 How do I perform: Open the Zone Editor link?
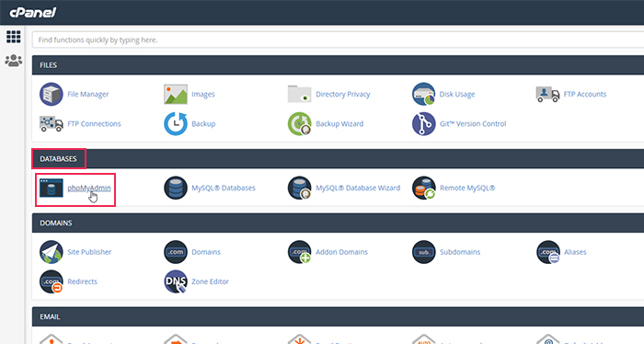(210, 281)
